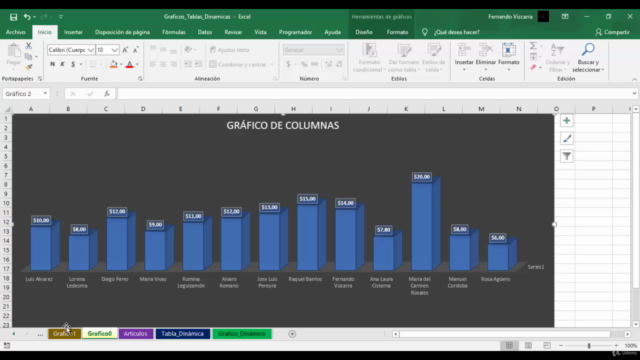Image resolution: width=640 pixels, height=360 pixels.
Task: Open the Datos ribbon tab
Action: pyautogui.click(x=204, y=32)
